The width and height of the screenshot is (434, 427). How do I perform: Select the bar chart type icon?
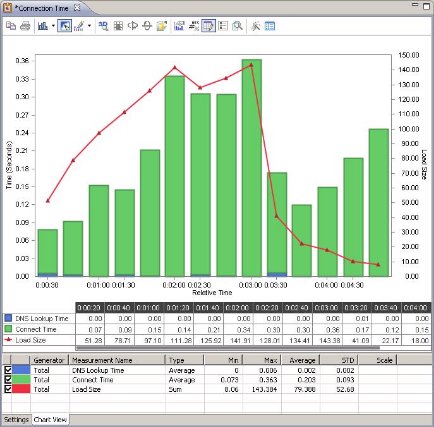tap(43, 26)
